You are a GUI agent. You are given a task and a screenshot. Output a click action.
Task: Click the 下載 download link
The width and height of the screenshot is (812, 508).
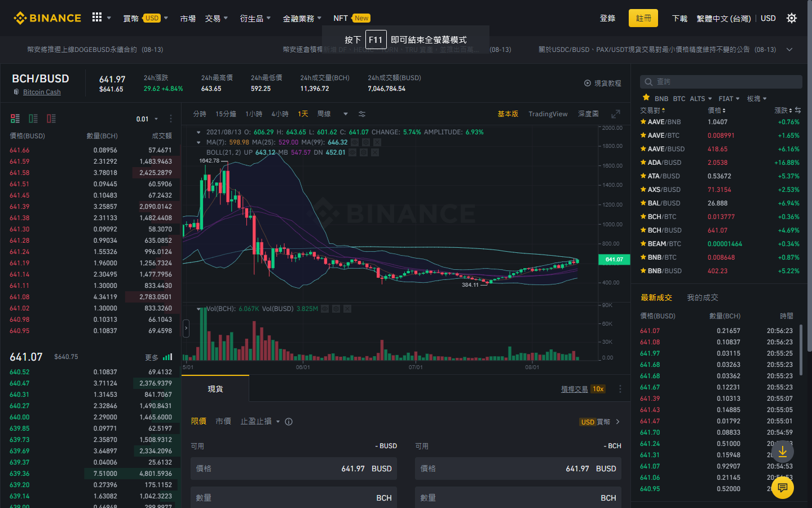[x=679, y=18]
